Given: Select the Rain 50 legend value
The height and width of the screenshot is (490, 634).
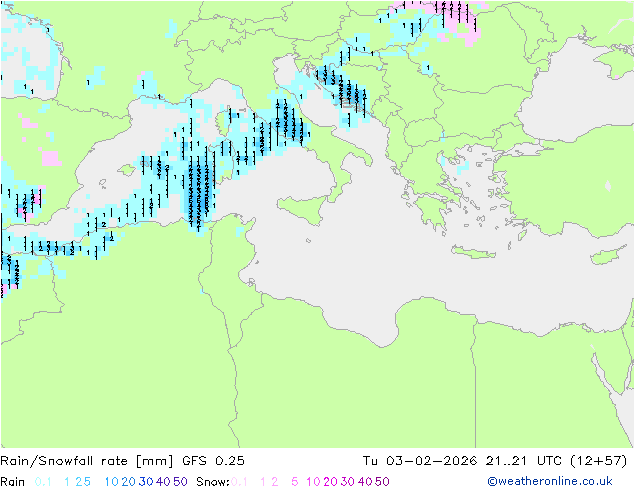Looking at the screenshot, I should (180, 482).
